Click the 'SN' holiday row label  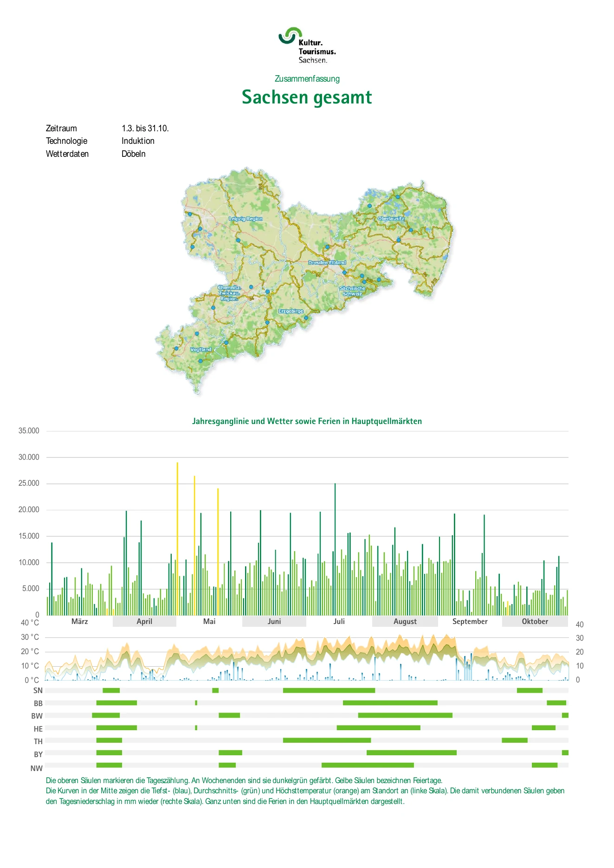(38, 690)
